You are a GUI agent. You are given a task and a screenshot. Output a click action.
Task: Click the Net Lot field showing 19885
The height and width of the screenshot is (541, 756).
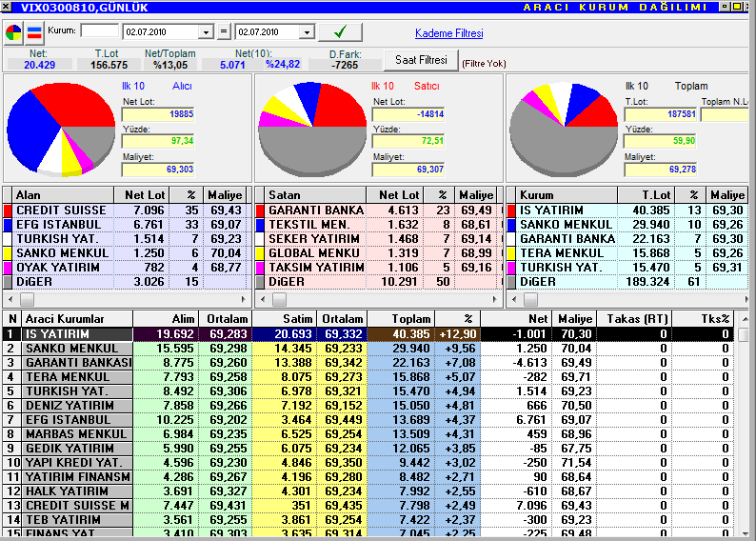pyautogui.click(x=158, y=114)
